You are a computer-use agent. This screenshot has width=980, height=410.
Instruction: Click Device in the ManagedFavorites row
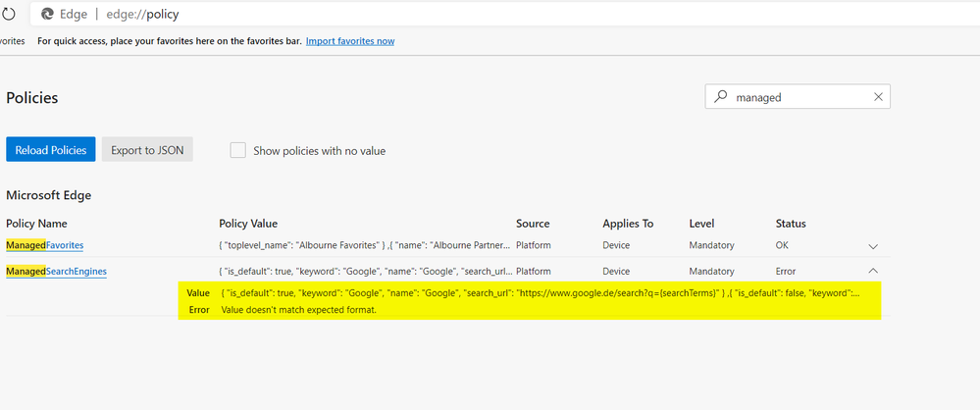tap(616, 245)
